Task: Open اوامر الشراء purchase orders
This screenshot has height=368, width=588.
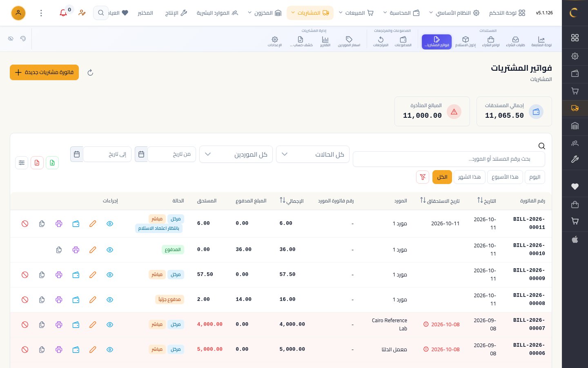Action: tap(491, 41)
